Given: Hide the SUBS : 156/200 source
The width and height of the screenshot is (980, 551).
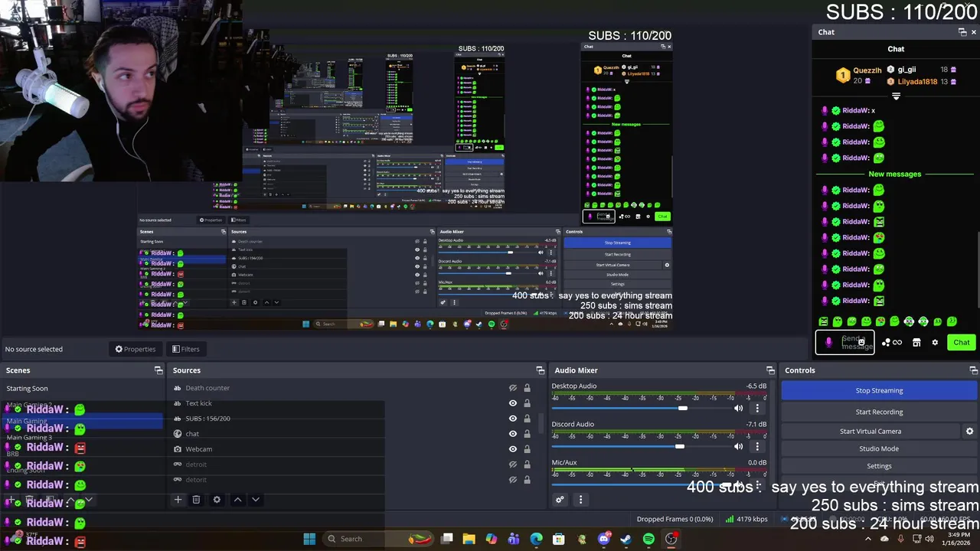Looking at the screenshot, I should coord(513,419).
